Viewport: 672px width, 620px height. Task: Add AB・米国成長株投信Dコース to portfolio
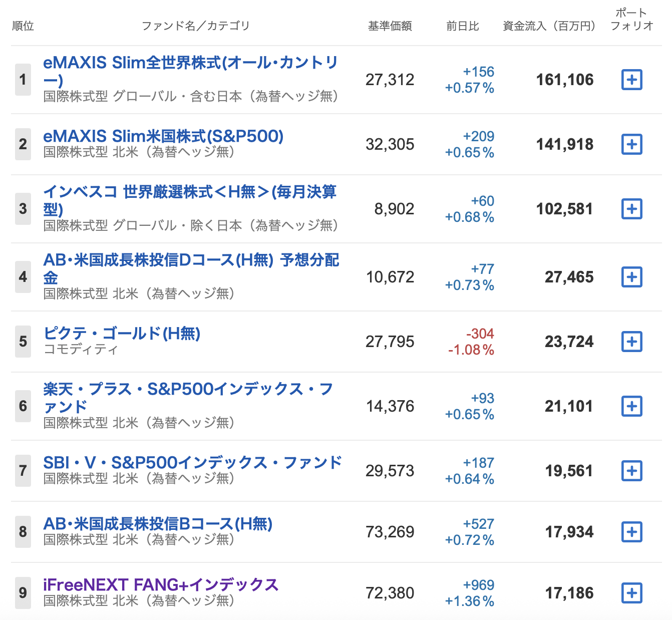pos(631,277)
